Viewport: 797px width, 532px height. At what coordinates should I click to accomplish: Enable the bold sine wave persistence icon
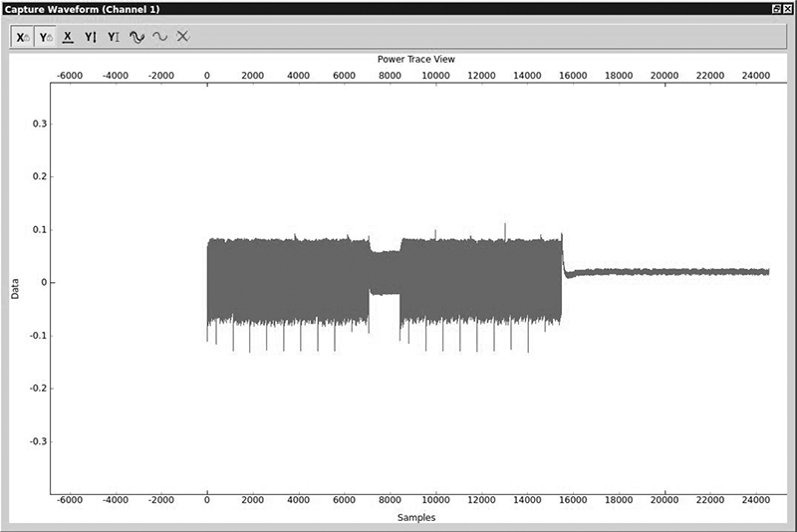[x=136, y=37]
